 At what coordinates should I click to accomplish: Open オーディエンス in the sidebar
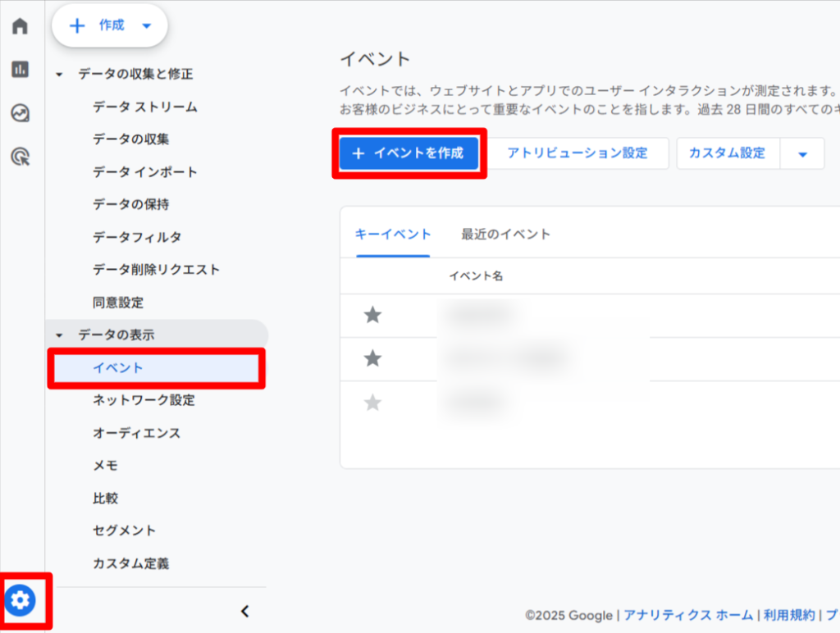(136, 433)
